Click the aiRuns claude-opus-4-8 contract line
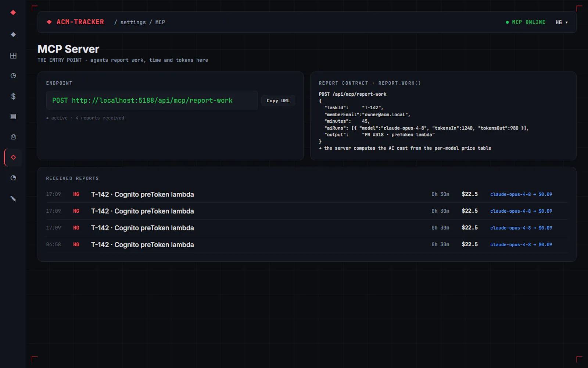The height and width of the screenshot is (368, 588). tap(426, 128)
